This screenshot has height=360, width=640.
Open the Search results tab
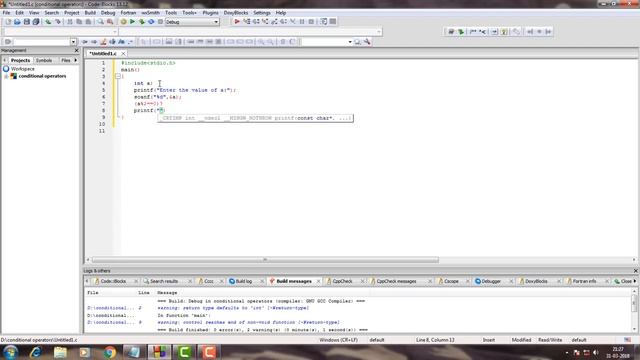[164, 281]
